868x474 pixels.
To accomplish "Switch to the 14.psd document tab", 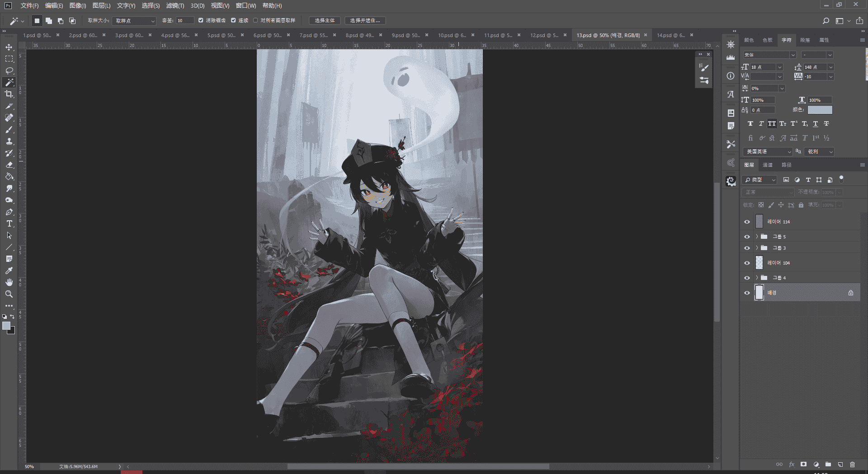I will click(671, 35).
